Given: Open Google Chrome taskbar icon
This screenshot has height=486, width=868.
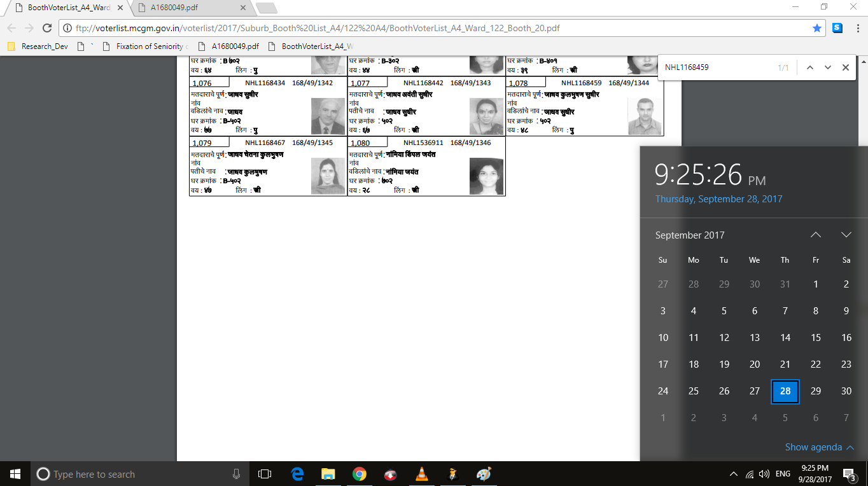Looking at the screenshot, I should point(360,474).
